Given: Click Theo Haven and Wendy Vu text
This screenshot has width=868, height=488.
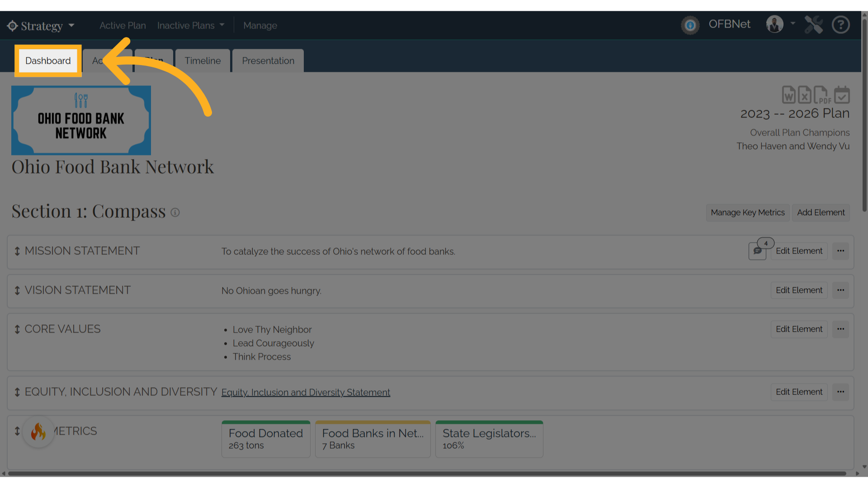Looking at the screenshot, I should (793, 146).
